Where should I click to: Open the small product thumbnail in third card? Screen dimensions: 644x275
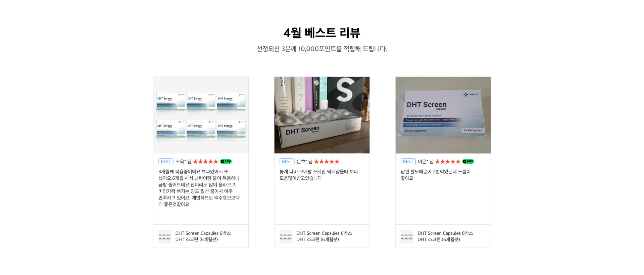tap(407, 236)
